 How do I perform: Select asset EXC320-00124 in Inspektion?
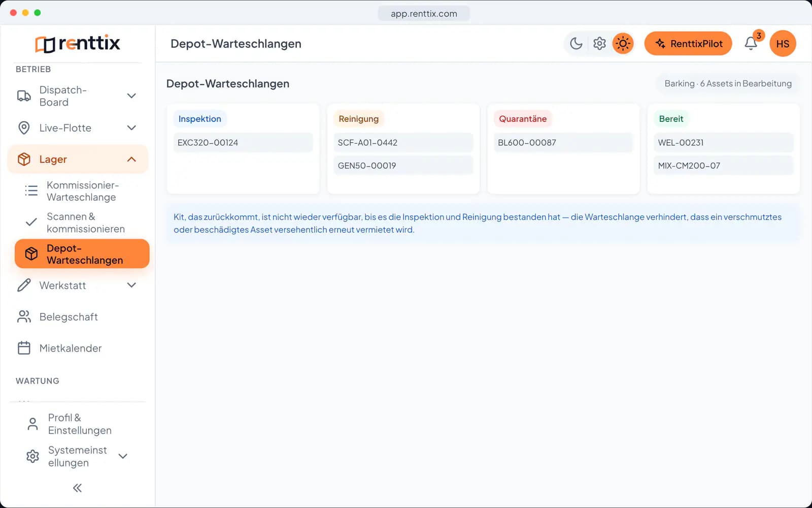click(243, 143)
